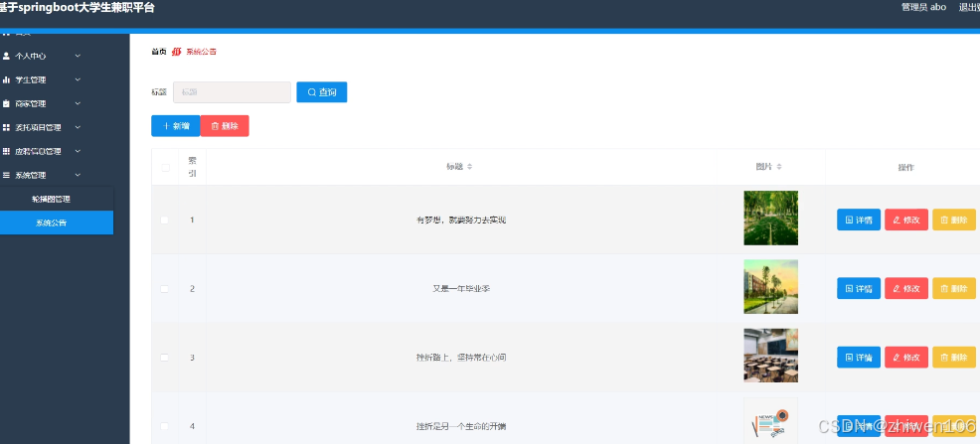This screenshot has height=444, width=980.
Task: Click the list icon beside 系统管理
Action: [6, 176]
